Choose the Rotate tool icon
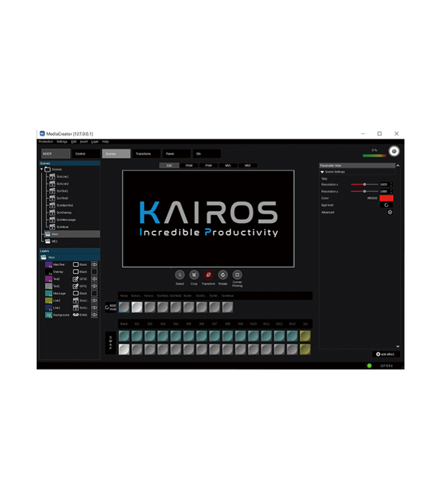This screenshot has width=441, height=504. pyautogui.click(x=223, y=275)
